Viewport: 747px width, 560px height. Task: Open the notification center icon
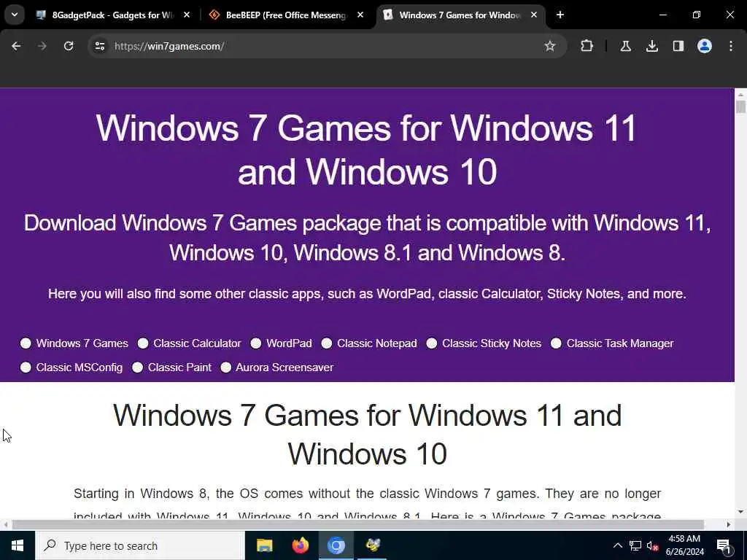pyautogui.click(x=724, y=545)
